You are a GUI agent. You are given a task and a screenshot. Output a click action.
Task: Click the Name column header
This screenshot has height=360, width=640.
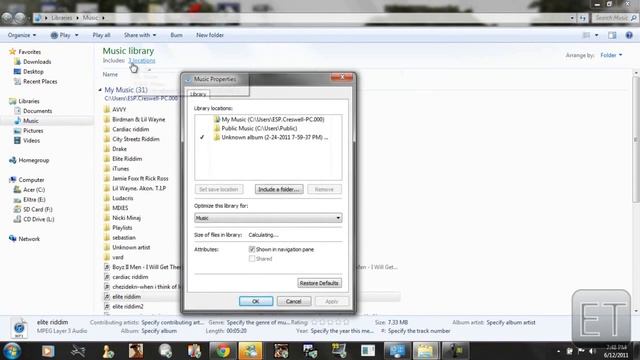click(110, 74)
